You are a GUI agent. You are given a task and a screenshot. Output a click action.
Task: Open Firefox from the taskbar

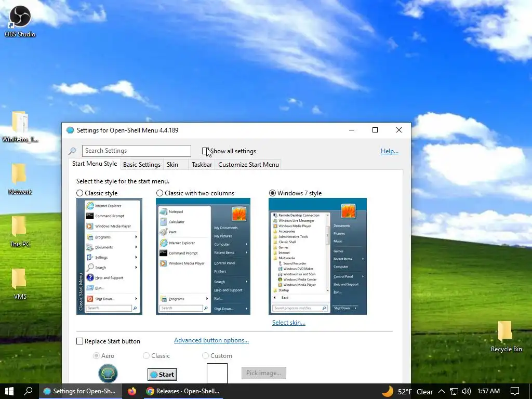[x=132, y=391]
